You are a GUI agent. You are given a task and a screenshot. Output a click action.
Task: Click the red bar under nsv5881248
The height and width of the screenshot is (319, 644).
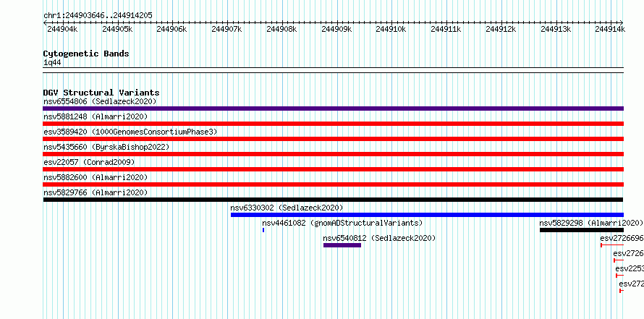click(x=333, y=124)
